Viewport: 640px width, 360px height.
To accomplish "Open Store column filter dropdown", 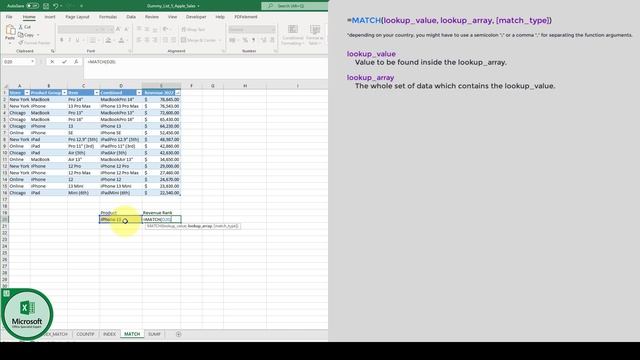I will [x=27, y=93].
